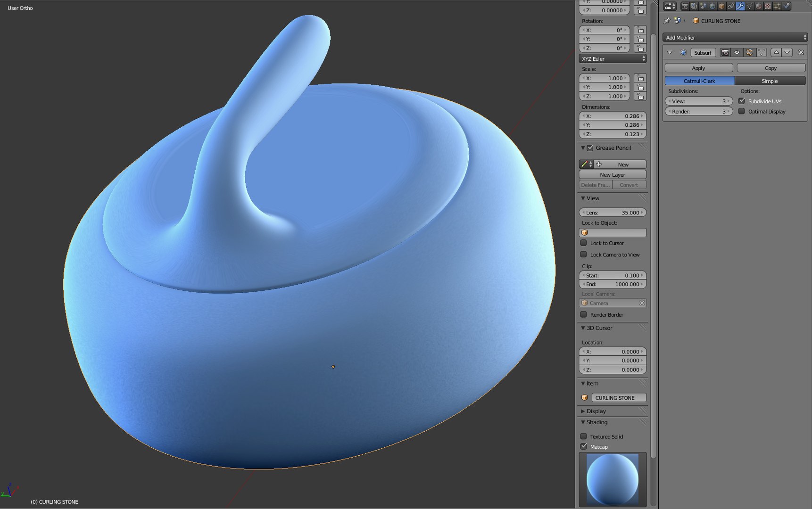
Task: Expand the Display panel
Action: 583,411
